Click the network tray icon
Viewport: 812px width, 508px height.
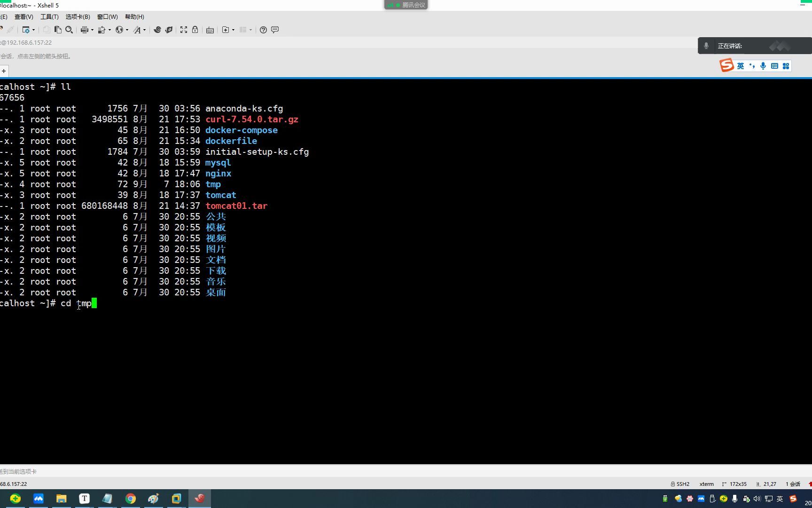(x=769, y=499)
